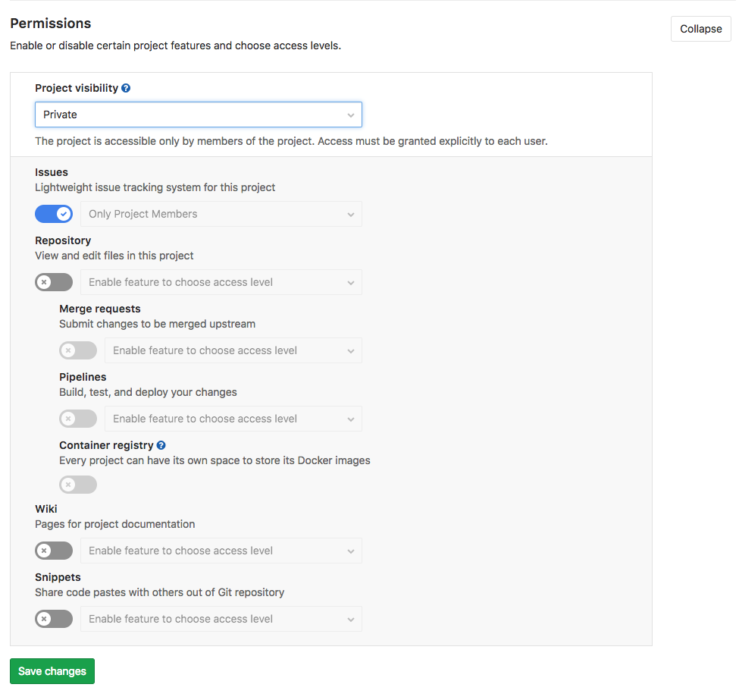Viewport: 739px width, 700px height.
Task: Open the Project visibility help icon
Action: click(x=127, y=87)
